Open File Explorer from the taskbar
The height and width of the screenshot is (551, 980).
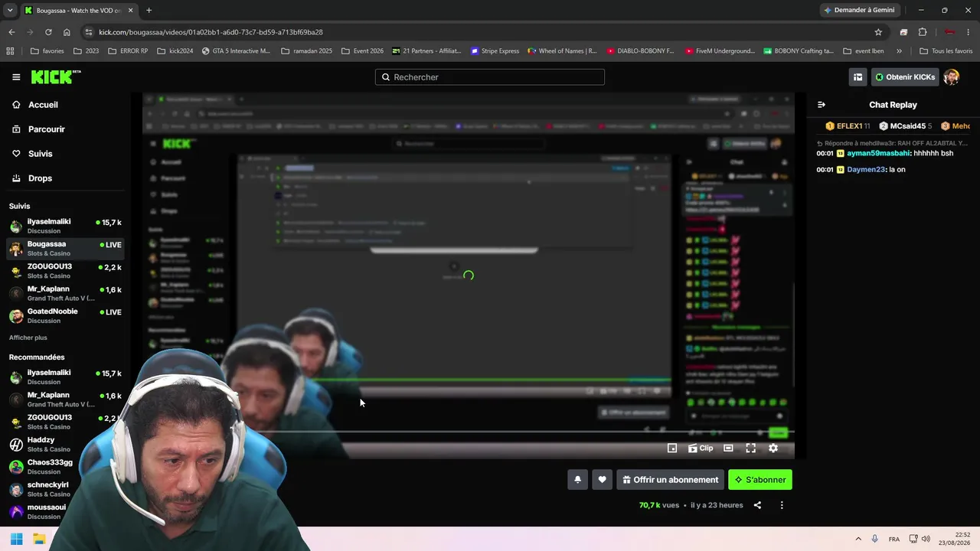pyautogui.click(x=39, y=539)
